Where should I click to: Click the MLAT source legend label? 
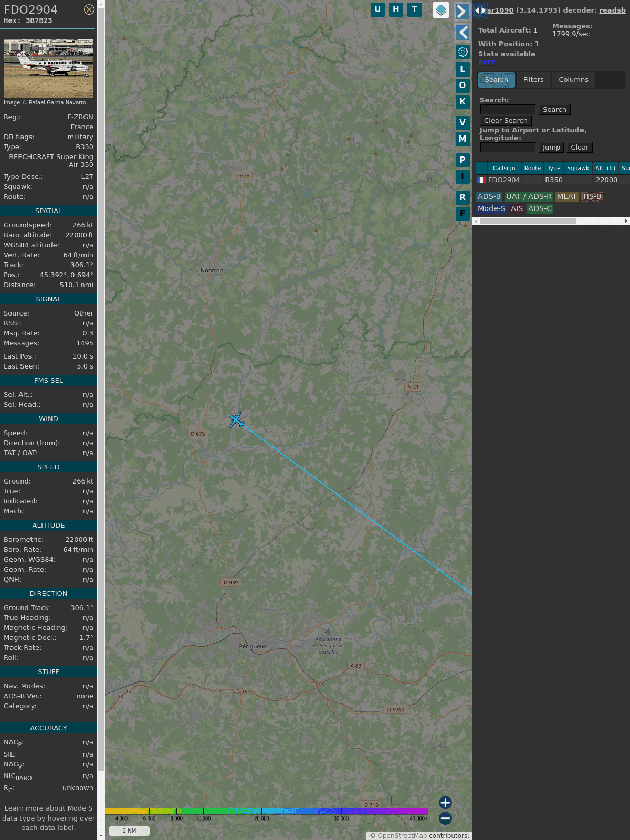(x=566, y=196)
